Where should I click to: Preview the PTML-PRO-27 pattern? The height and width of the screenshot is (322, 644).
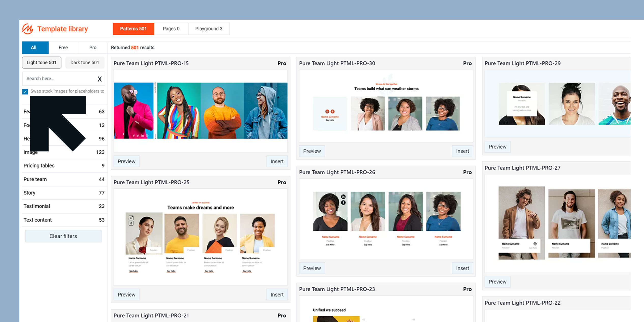(x=497, y=282)
